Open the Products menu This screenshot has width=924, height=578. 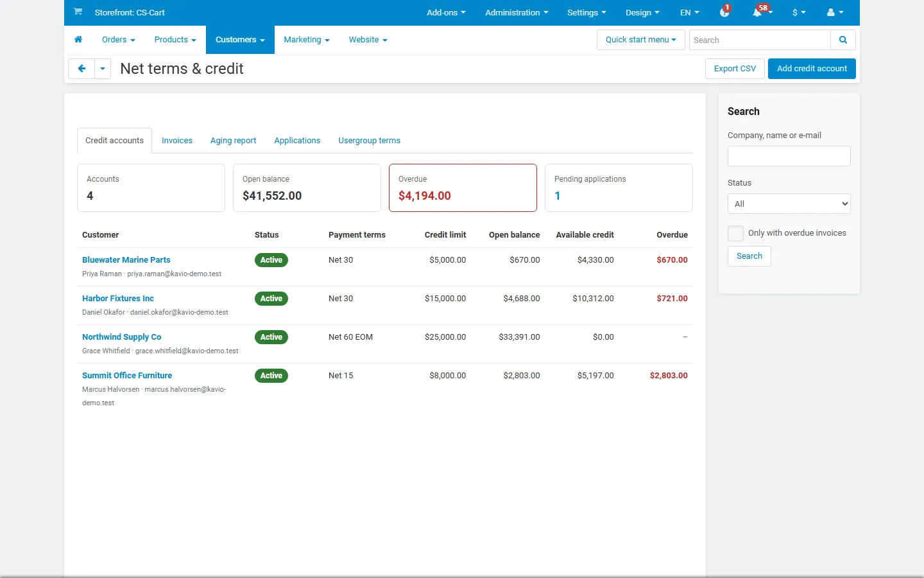(x=175, y=40)
